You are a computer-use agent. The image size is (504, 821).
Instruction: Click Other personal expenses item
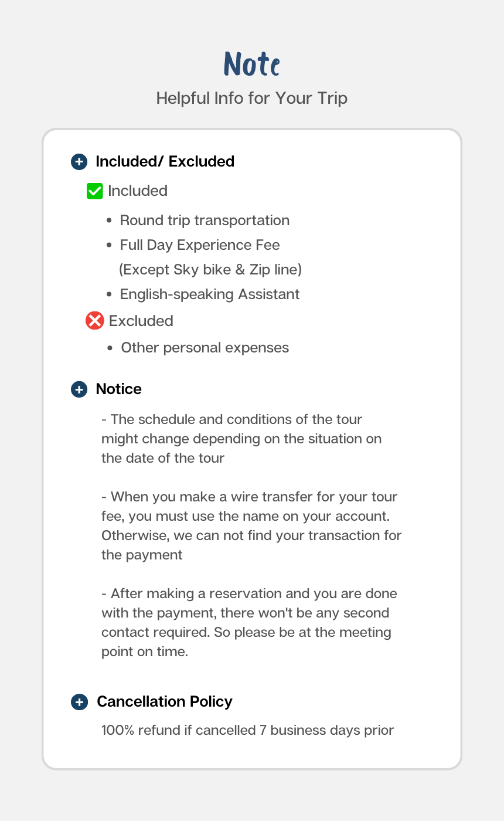(205, 348)
